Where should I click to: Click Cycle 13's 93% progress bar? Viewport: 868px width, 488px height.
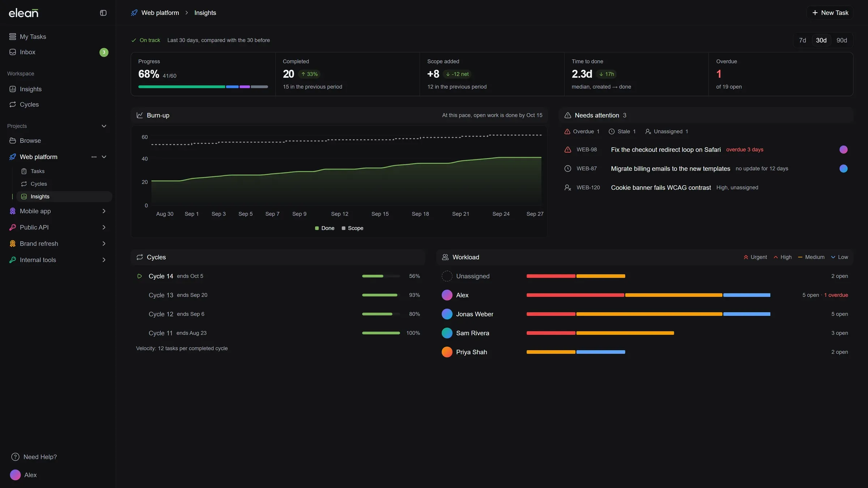(x=381, y=295)
